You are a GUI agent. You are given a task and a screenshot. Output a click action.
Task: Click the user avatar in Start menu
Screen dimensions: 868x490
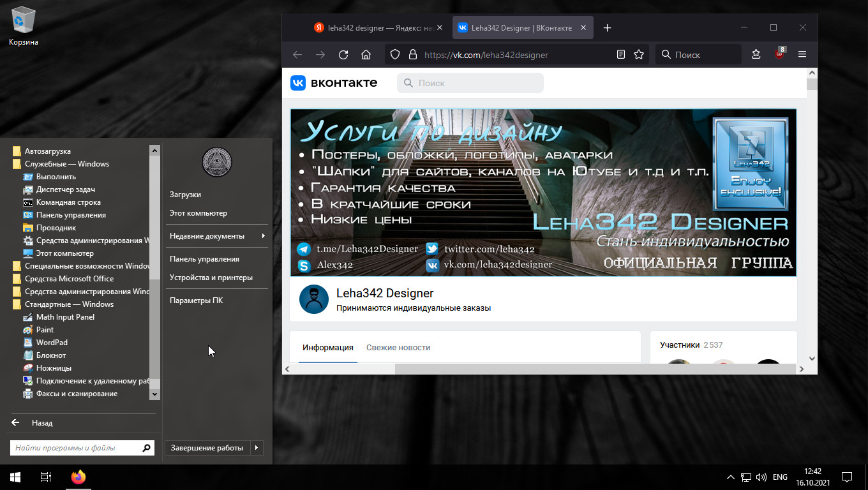pyautogui.click(x=217, y=162)
